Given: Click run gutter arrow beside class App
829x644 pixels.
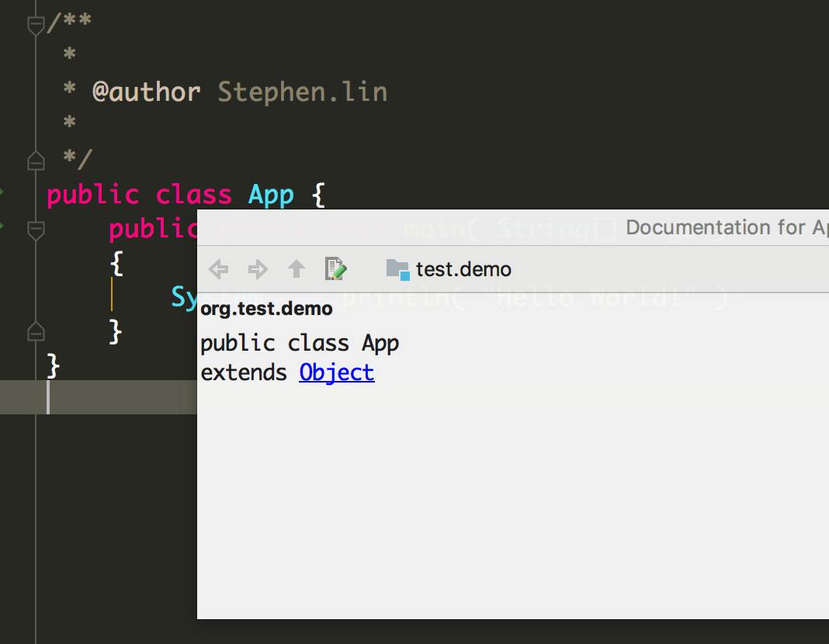Looking at the screenshot, I should tap(2, 192).
